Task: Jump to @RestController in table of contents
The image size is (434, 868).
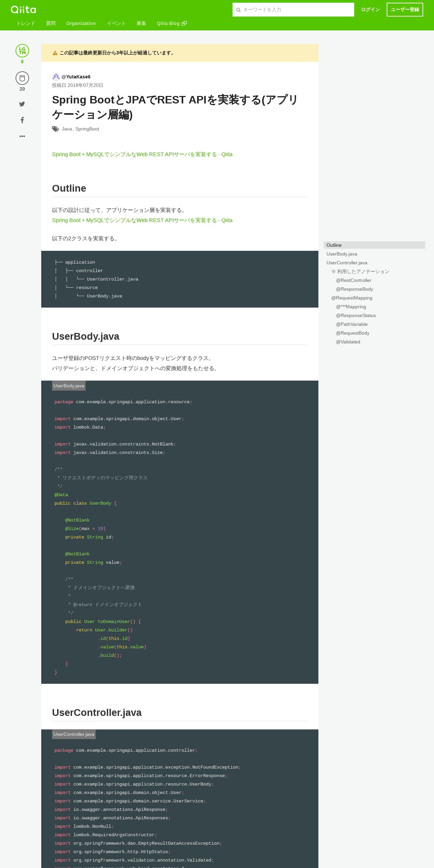Action: click(x=354, y=280)
